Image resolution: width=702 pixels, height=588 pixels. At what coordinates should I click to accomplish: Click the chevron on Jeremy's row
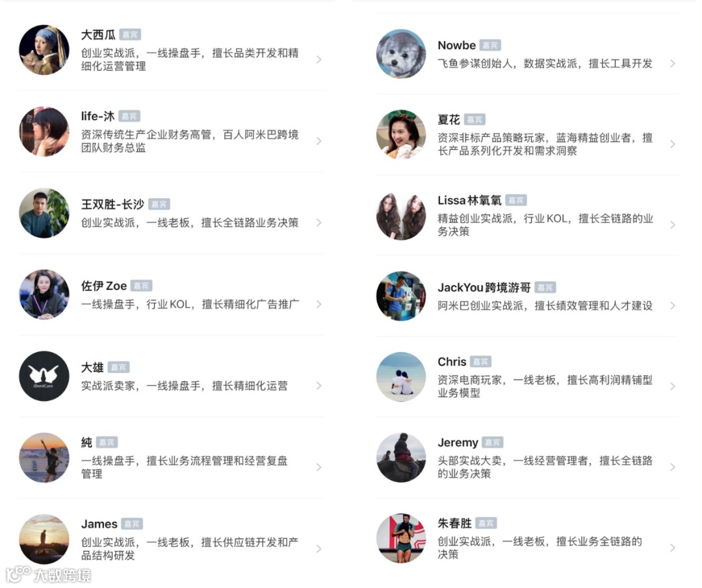673,467
